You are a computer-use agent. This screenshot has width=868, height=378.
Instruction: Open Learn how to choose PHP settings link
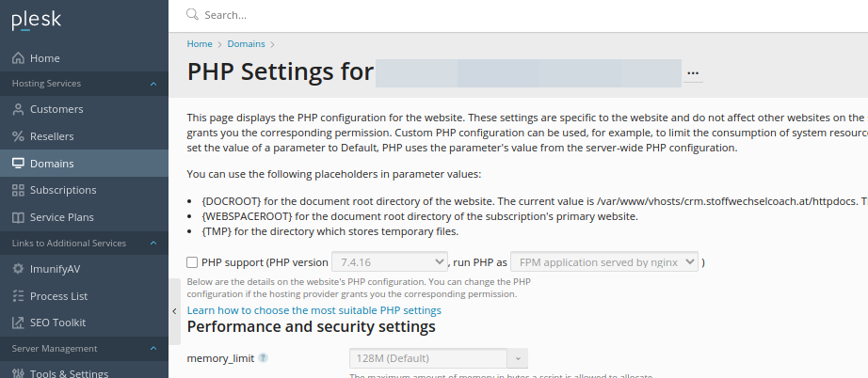tap(313, 310)
